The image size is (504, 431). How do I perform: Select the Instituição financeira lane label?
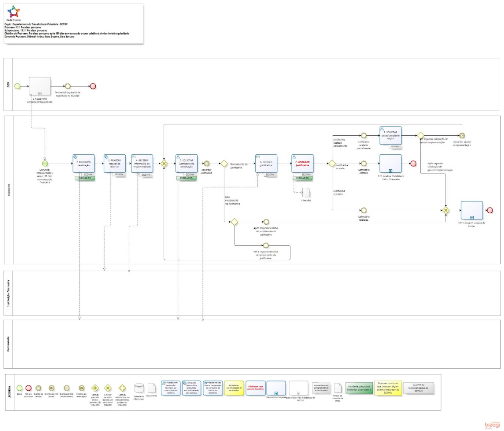coord(8,293)
